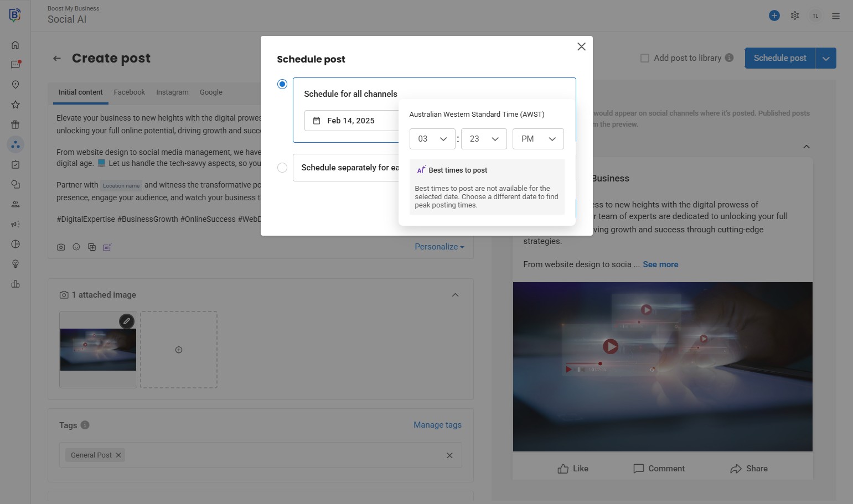Viewport: 853px width, 504px height.
Task: Click the AI content generator icon
Action: (x=107, y=247)
